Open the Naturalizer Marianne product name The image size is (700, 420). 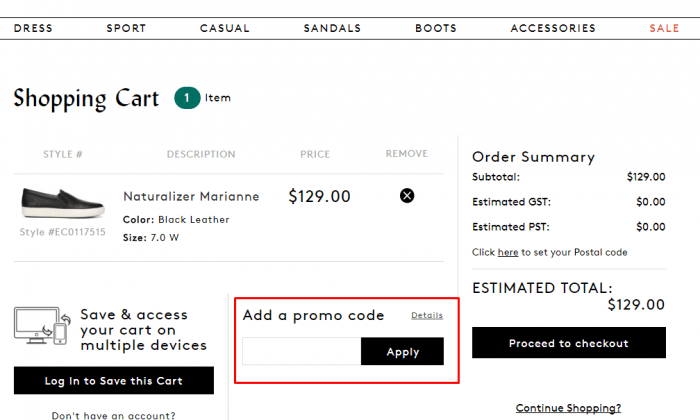(191, 197)
